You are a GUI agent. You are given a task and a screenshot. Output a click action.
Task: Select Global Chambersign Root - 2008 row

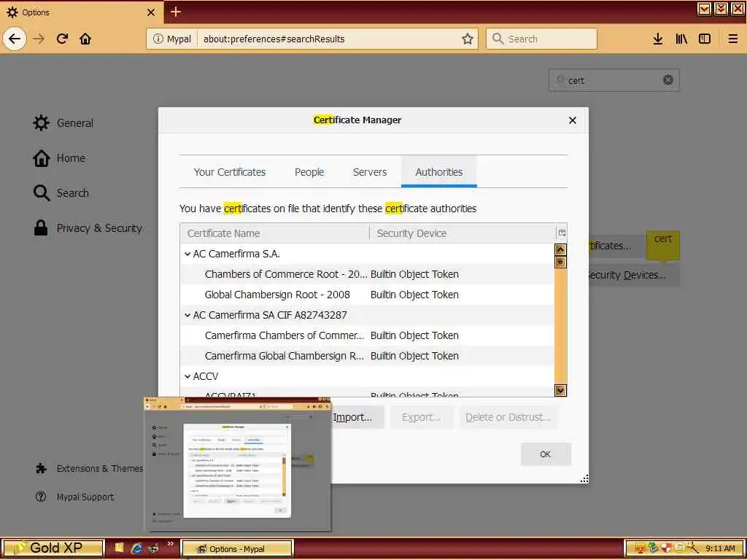point(367,295)
